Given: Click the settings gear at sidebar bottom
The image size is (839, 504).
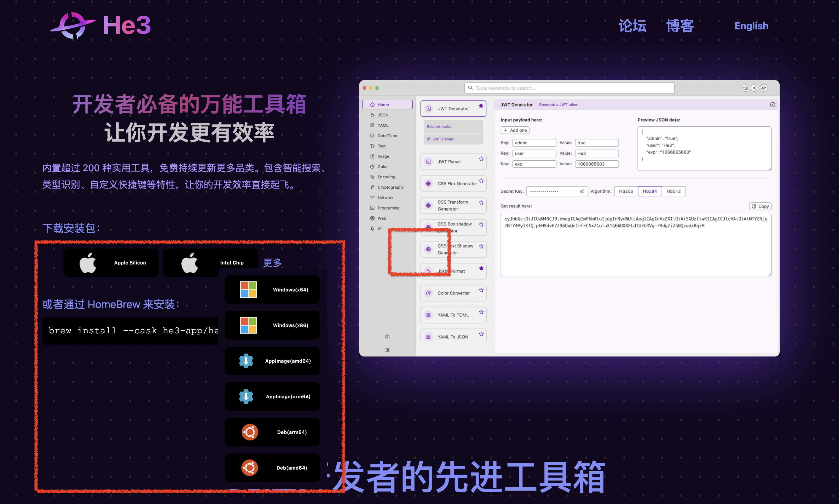Looking at the screenshot, I should tap(387, 337).
